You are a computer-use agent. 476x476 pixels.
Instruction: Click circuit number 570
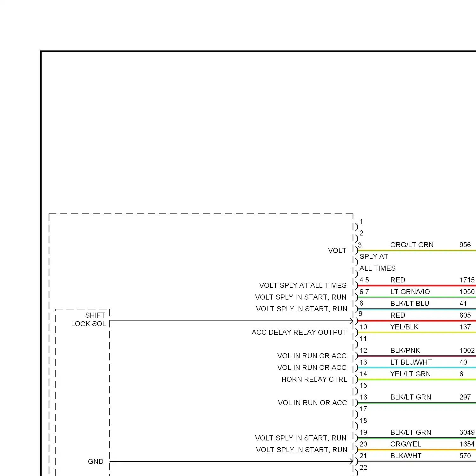coord(465,456)
